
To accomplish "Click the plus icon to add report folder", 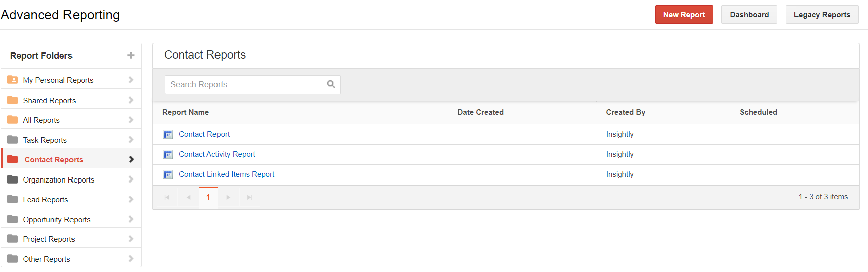I will click(x=131, y=55).
